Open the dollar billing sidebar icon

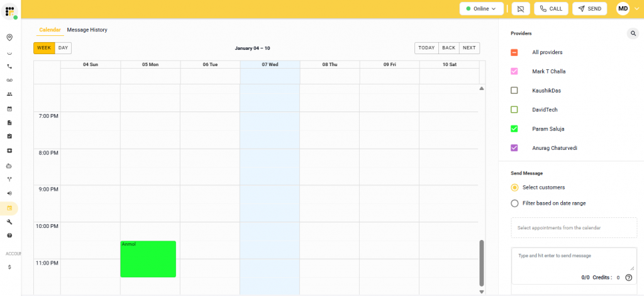pyautogui.click(x=9, y=267)
